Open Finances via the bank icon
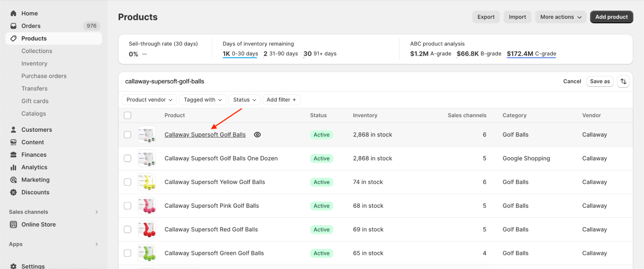 [x=13, y=155]
